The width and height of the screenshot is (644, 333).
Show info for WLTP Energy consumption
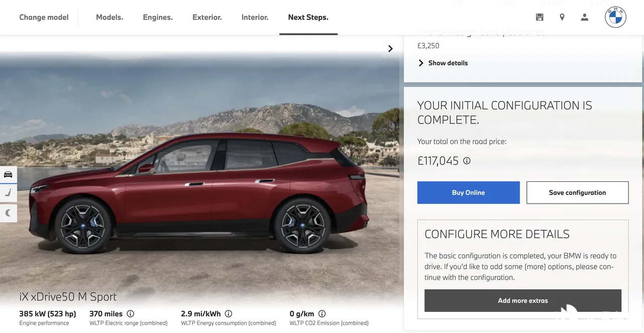click(228, 313)
